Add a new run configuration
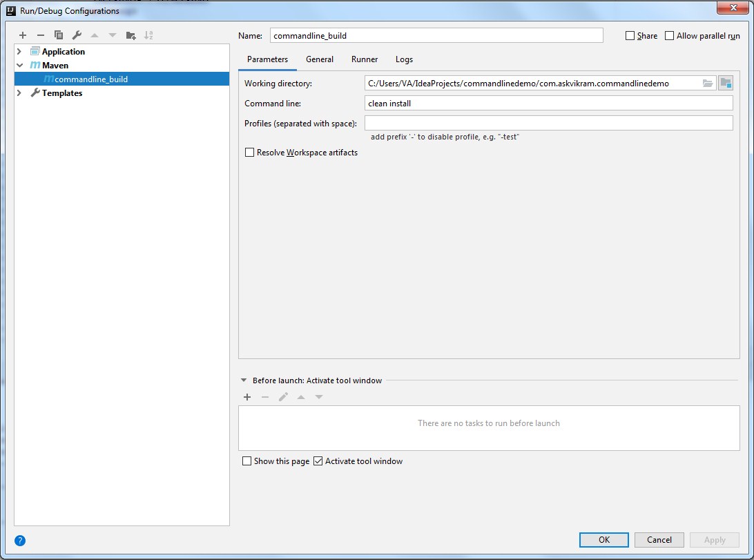Image resolution: width=754 pixels, height=560 pixels. 23,35
